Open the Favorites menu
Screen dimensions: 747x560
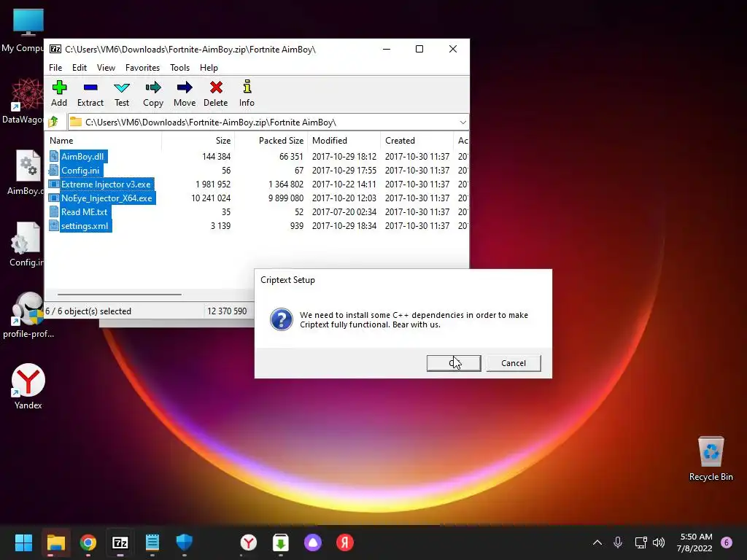pyautogui.click(x=142, y=68)
